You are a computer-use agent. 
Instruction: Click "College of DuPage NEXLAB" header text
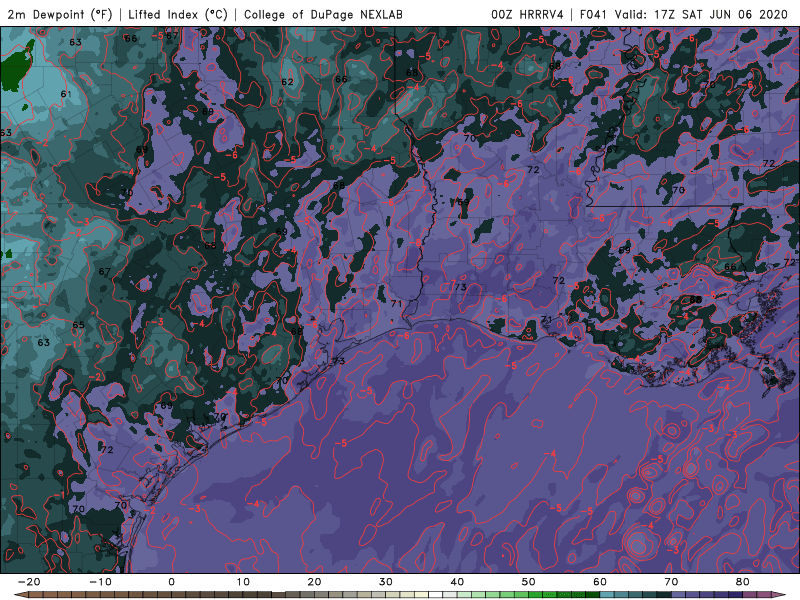tap(323, 14)
